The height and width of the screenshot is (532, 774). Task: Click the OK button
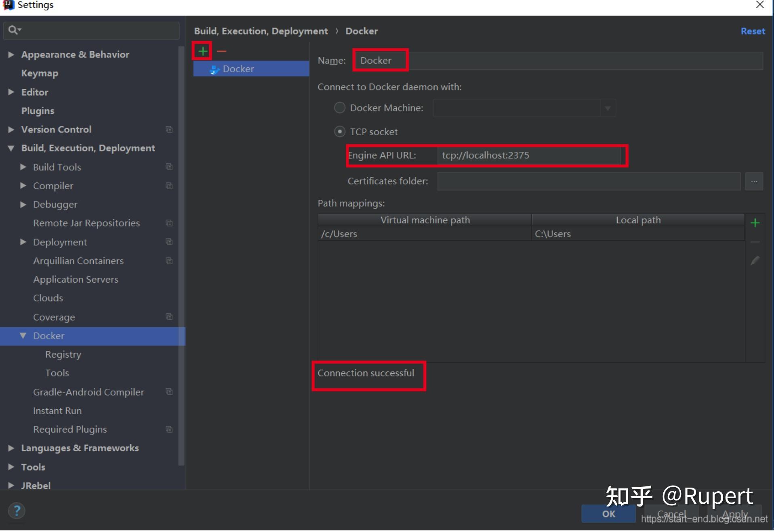(608, 514)
